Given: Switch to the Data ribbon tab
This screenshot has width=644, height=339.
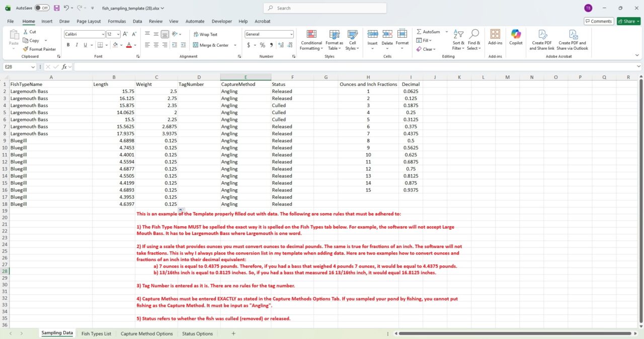Looking at the screenshot, I should coord(137,21).
